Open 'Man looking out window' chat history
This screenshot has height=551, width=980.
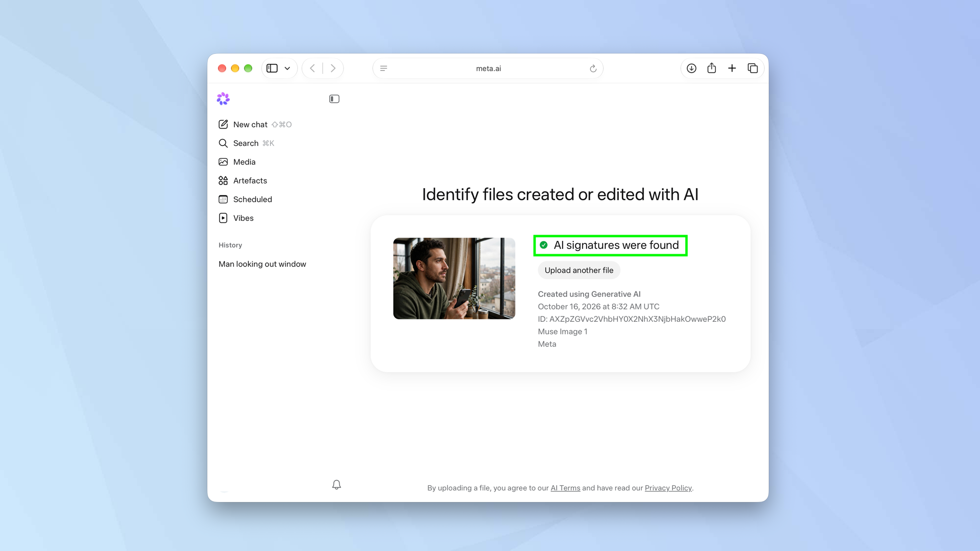[x=262, y=264]
